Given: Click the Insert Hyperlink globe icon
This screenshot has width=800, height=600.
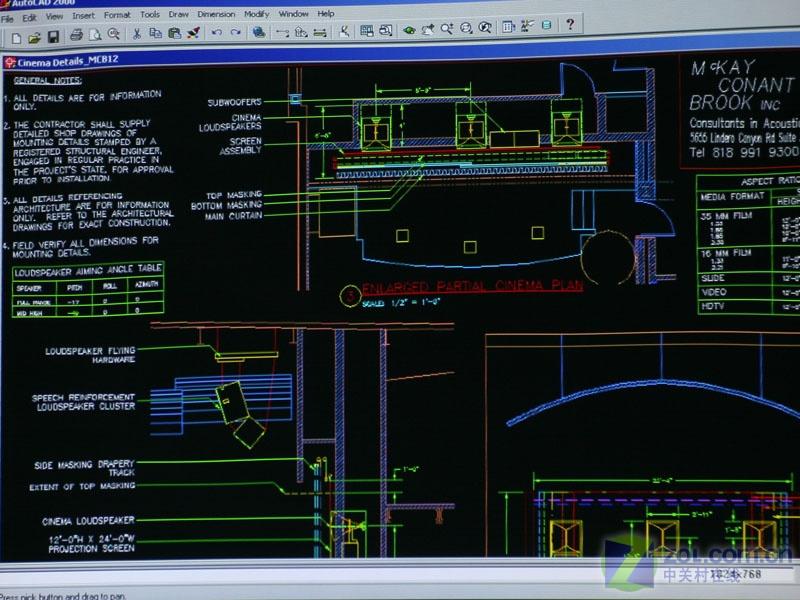Looking at the screenshot, I should coord(259,32).
